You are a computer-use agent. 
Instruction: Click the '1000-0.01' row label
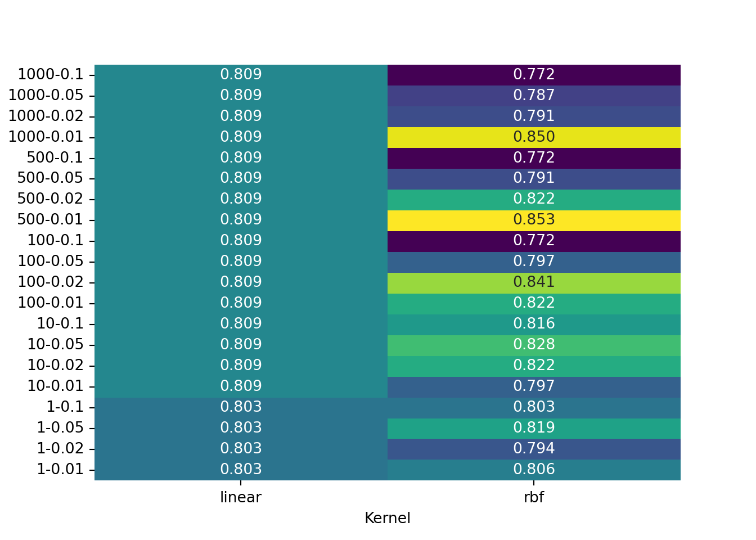[46, 137]
